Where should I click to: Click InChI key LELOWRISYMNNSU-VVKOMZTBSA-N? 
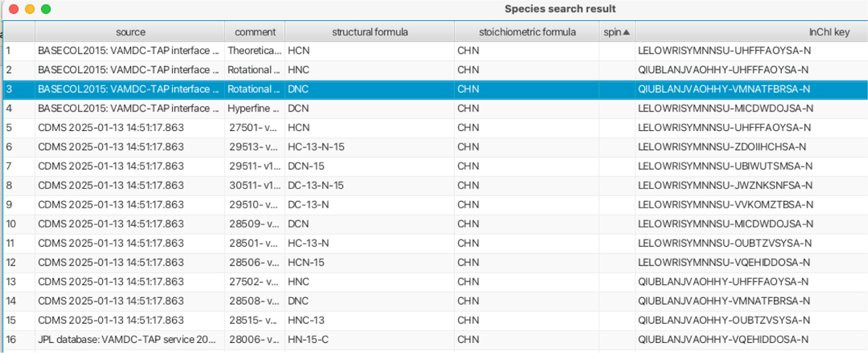725,205
